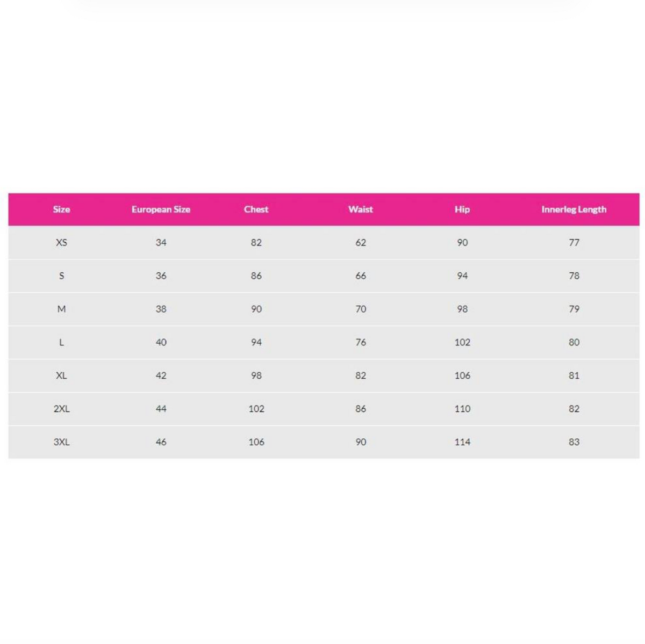Click the Size column header
The width and height of the screenshot is (645, 644).
click(61, 209)
